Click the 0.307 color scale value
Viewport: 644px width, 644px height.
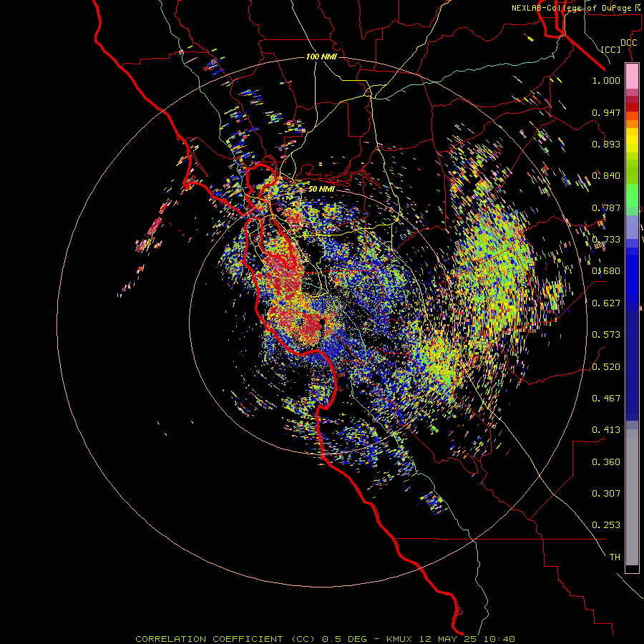pos(606,494)
